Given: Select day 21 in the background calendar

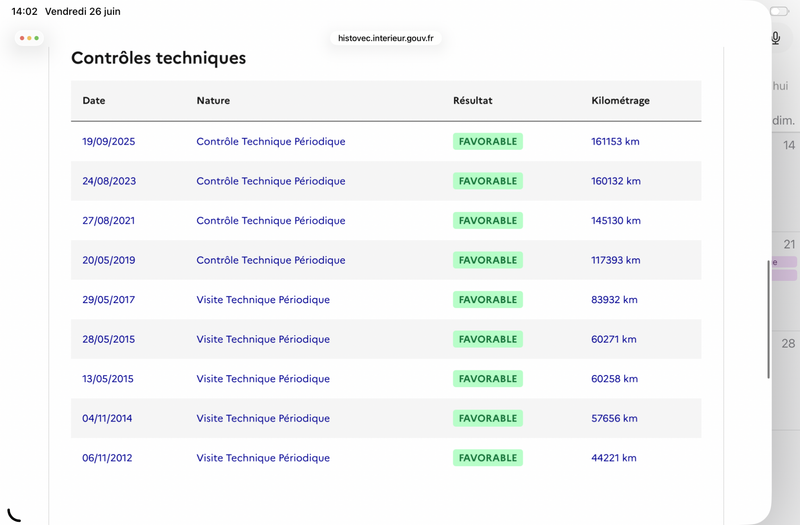Looking at the screenshot, I should [789, 244].
